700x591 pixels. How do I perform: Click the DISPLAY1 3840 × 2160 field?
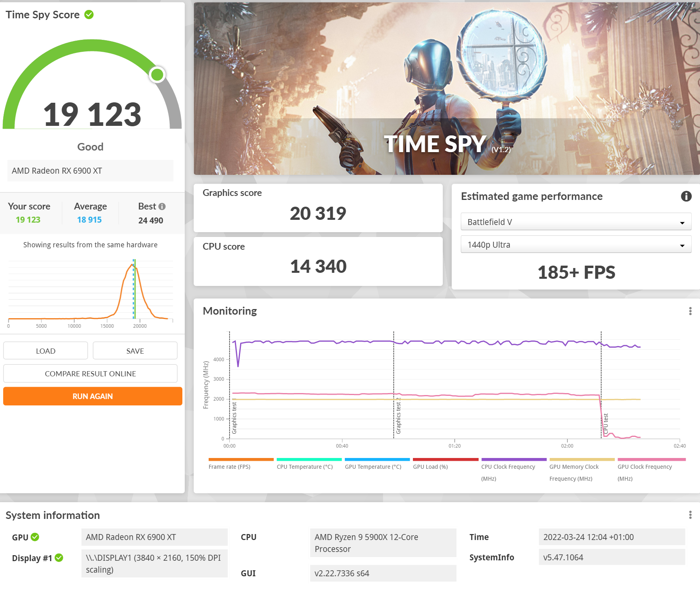(154, 564)
